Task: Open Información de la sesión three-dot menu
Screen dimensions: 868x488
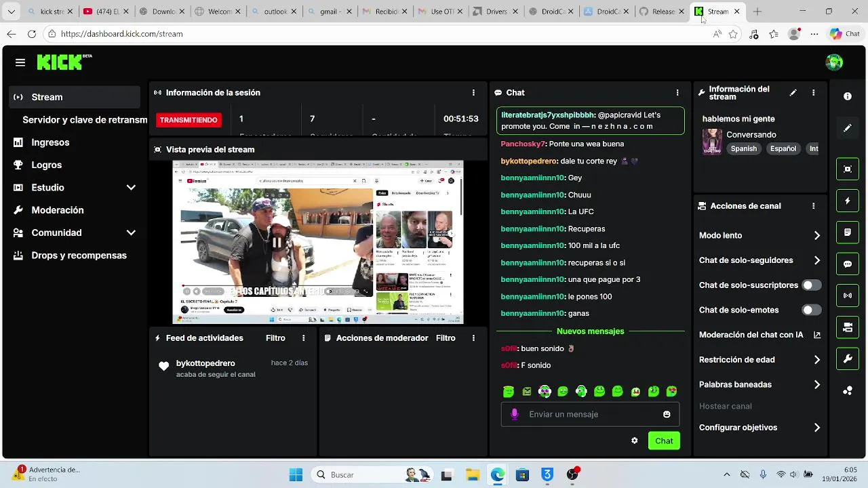Action: click(473, 93)
